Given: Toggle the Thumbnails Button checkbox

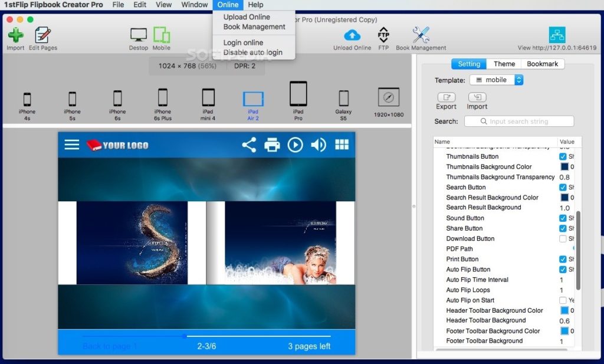Looking at the screenshot, I should pos(563,156).
